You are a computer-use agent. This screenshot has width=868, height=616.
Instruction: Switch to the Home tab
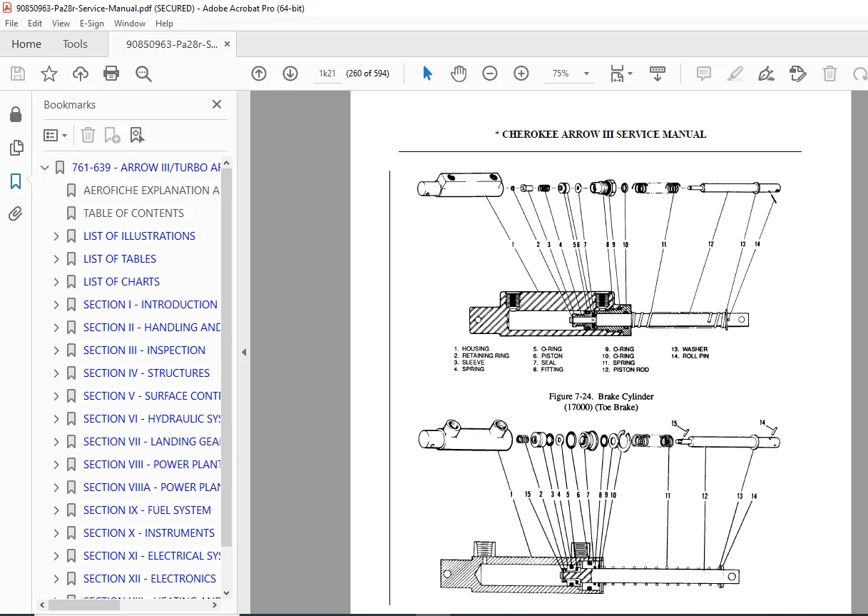coord(26,44)
